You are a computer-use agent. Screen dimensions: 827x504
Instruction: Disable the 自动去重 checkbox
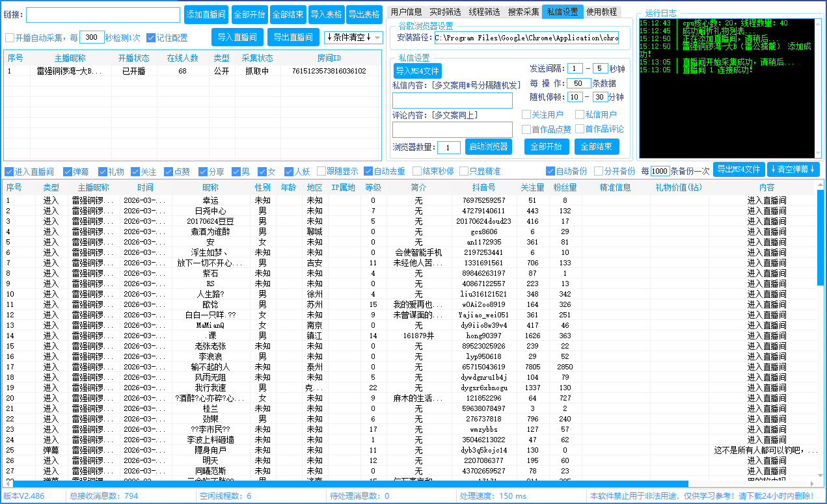click(x=368, y=172)
